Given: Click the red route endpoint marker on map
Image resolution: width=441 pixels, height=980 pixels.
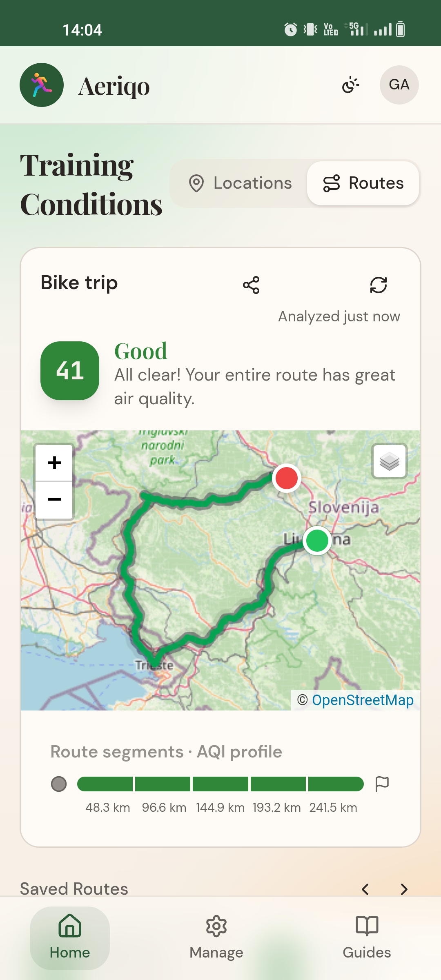Looking at the screenshot, I should click(x=287, y=478).
